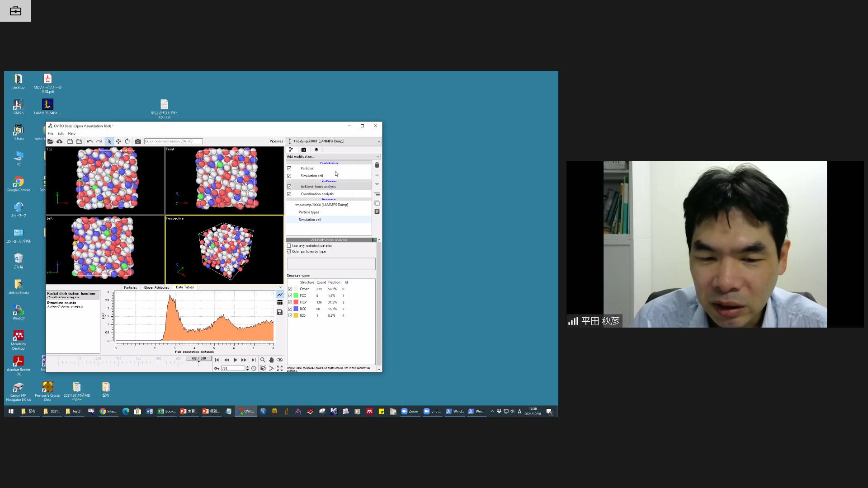This screenshot has height=488, width=868.
Task: Click the Render active viewport camera icon
Action: coord(138,141)
